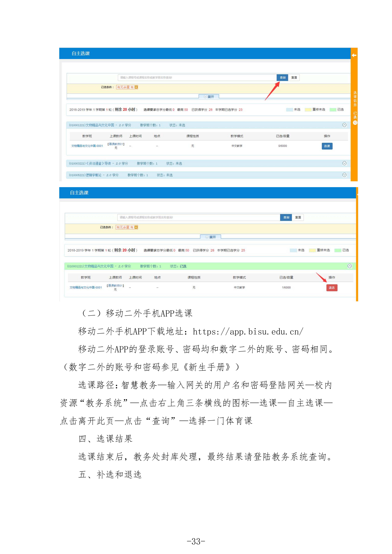The width and height of the screenshot is (392, 554).
Task: Click the 查询 button in bottom panel
Action: point(286,217)
